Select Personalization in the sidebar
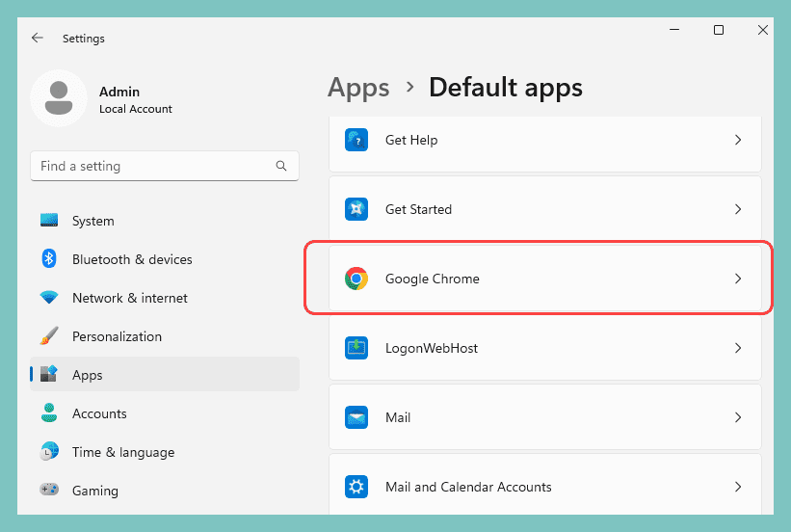The width and height of the screenshot is (791, 532). [165, 336]
